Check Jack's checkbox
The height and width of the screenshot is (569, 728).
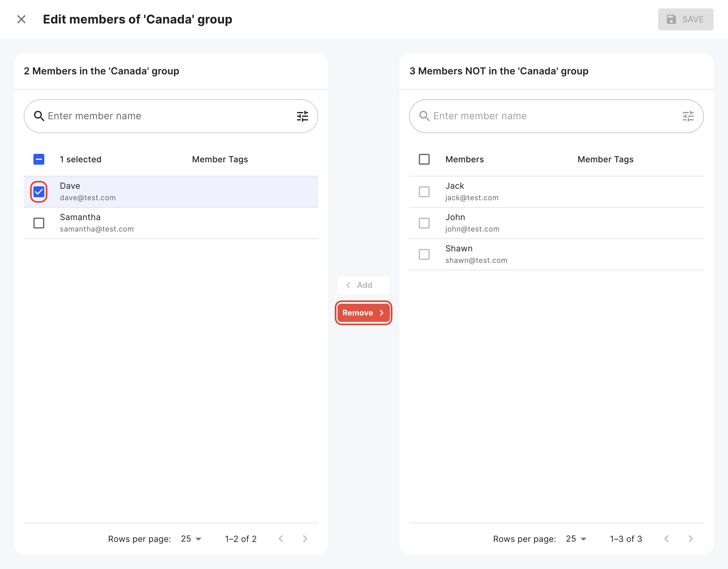click(424, 192)
